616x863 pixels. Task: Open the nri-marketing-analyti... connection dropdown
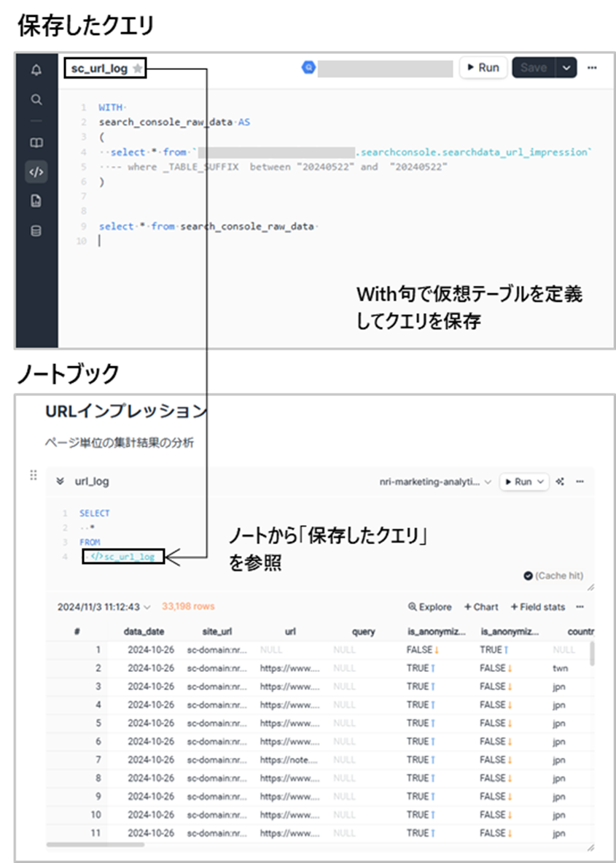(435, 481)
